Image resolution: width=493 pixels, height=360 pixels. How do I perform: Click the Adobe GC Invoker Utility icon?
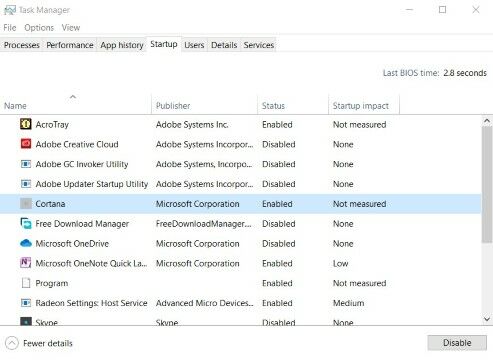click(x=26, y=164)
